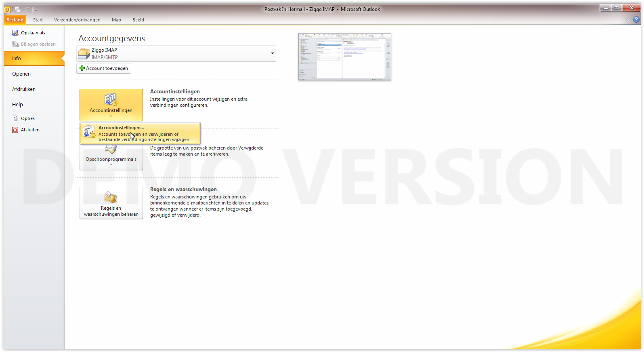The image size is (644, 352).
Task: Click the blue Help question mark icon
Action: 637,19
